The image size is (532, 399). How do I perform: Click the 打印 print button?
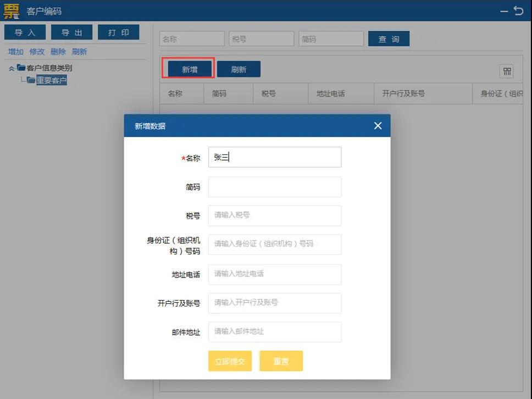[119, 32]
